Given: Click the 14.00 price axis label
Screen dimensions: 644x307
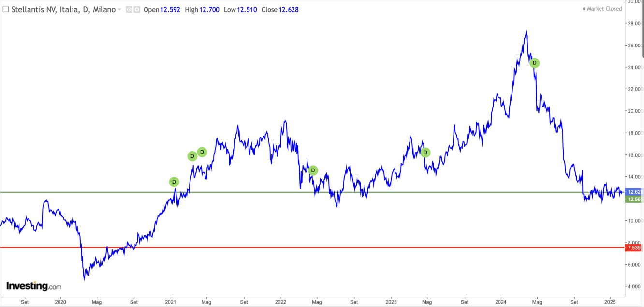Looking at the screenshot, I should [635, 177].
